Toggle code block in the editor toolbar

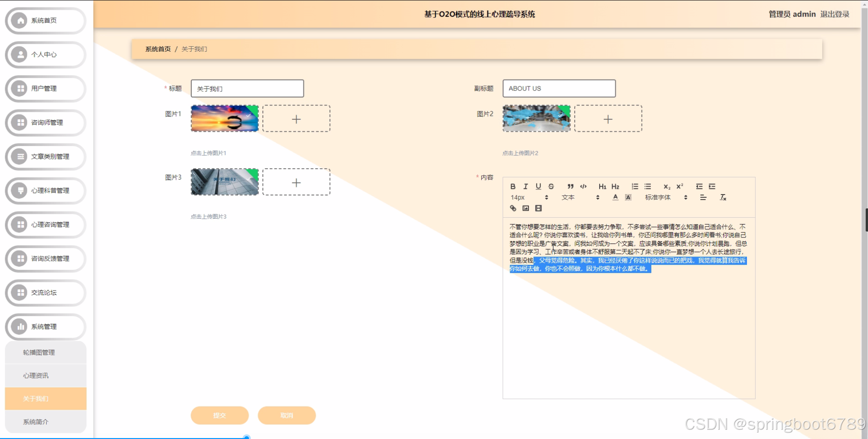pyautogui.click(x=583, y=186)
